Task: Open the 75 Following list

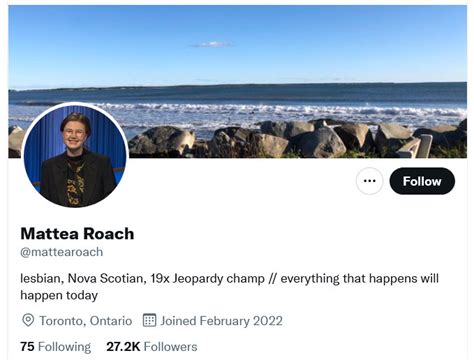Action: [x=55, y=347]
